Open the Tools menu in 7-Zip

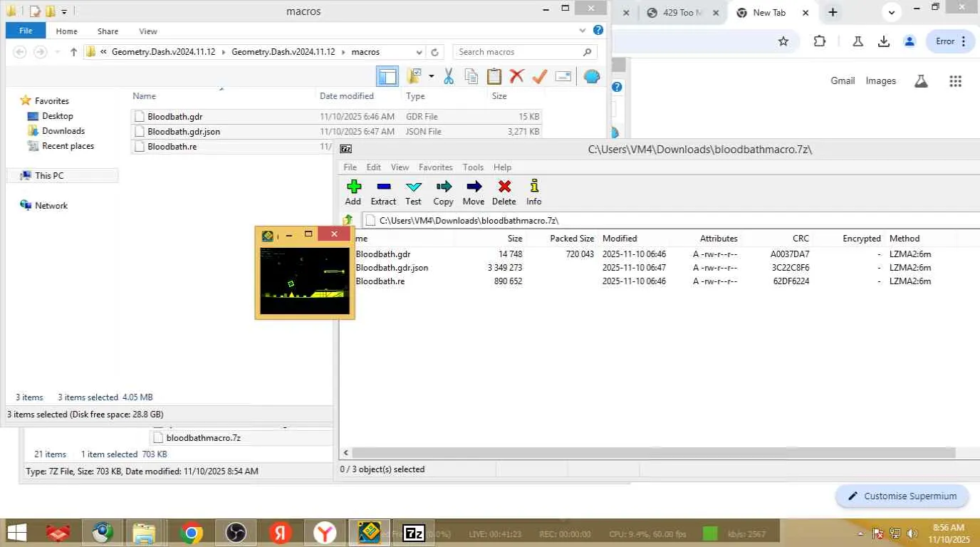tap(473, 167)
